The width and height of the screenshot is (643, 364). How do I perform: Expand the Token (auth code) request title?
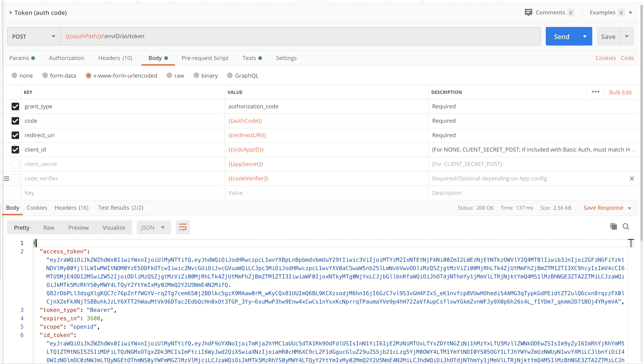pos(11,13)
